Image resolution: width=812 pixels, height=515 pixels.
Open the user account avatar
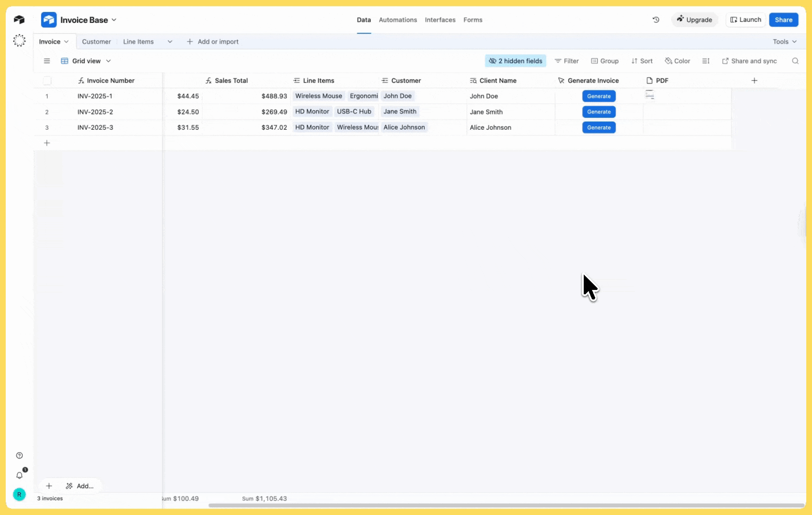(19, 494)
